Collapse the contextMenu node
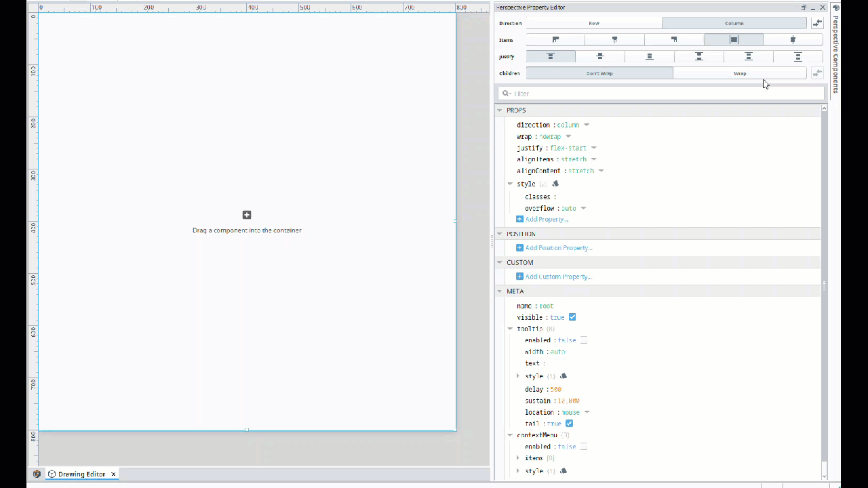This screenshot has width=868, height=488. pyautogui.click(x=511, y=435)
